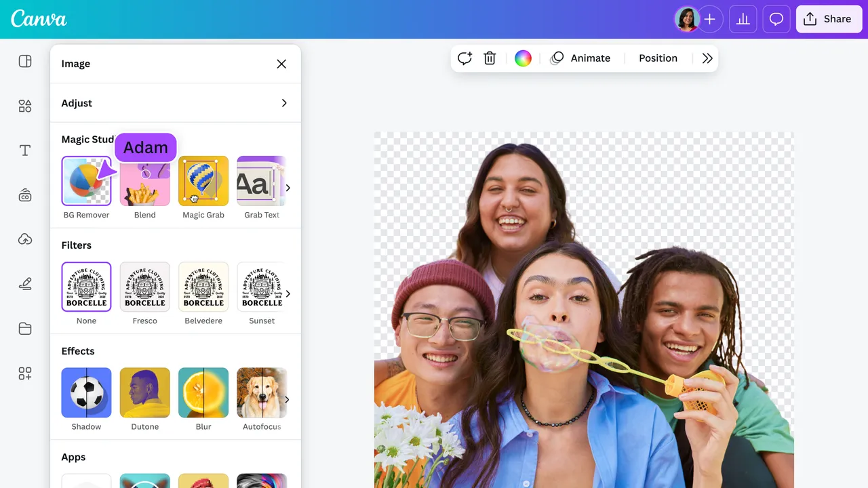This screenshot has height=488, width=868.
Task: Open the comments speech bubble icon
Action: [776, 19]
